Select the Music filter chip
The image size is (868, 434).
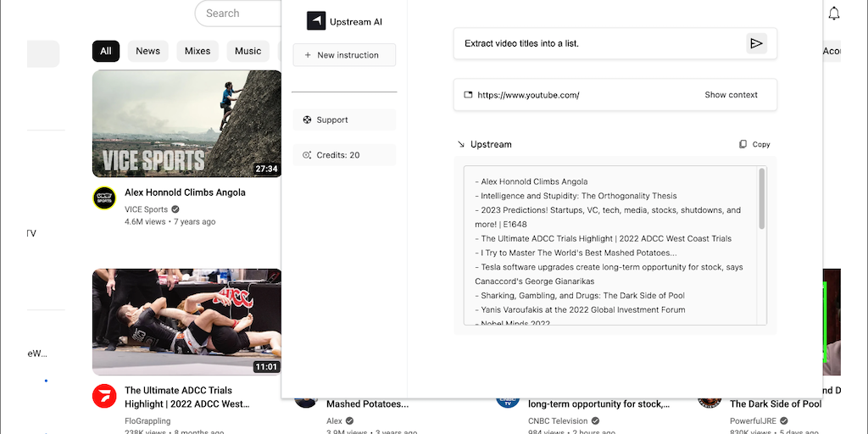tap(248, 51)
